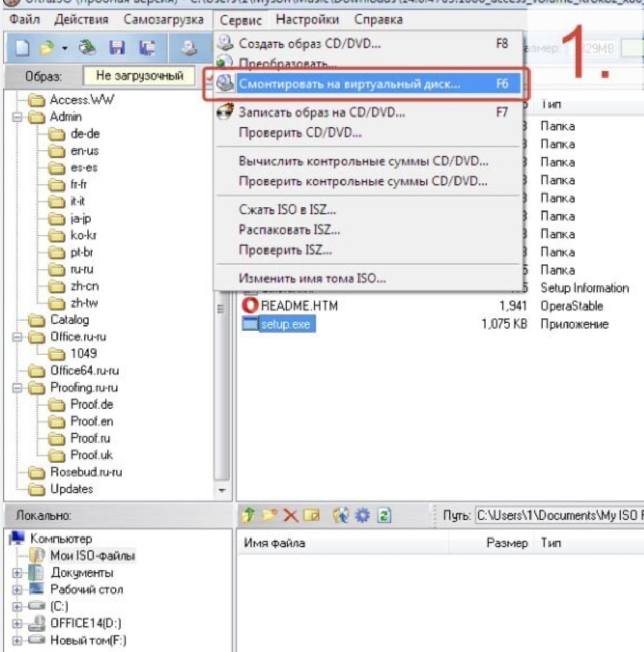Image resolution: width=644 pixels, height=652 pixels.
Task: Click the Save As toolbar icon
Action: (147, 48)
